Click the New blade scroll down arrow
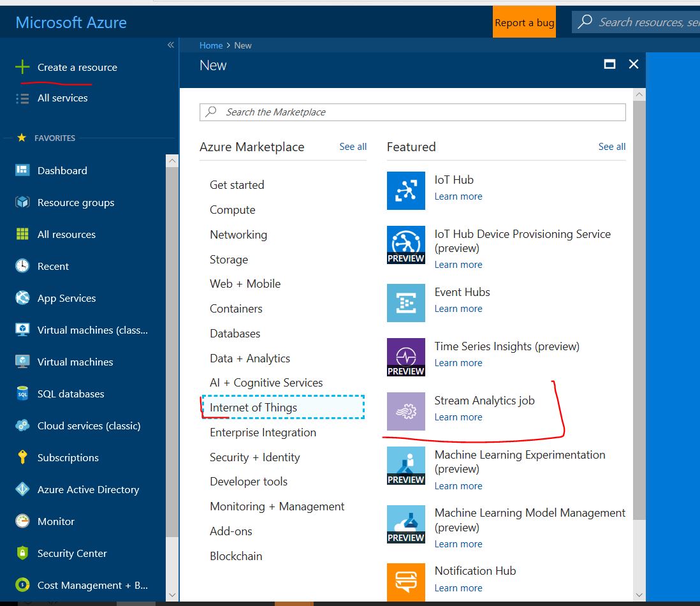This screenshot has height=606, width=700. [639, 595]
